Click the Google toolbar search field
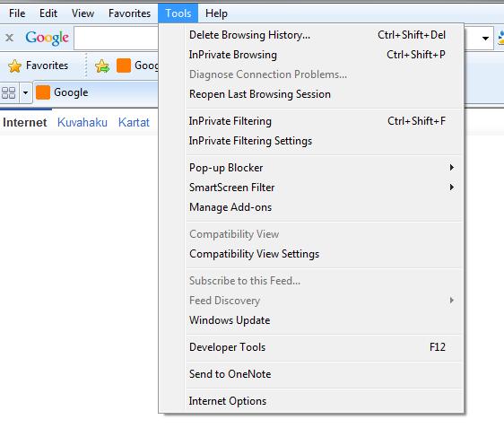504x437 pixels. pos(117,39)
